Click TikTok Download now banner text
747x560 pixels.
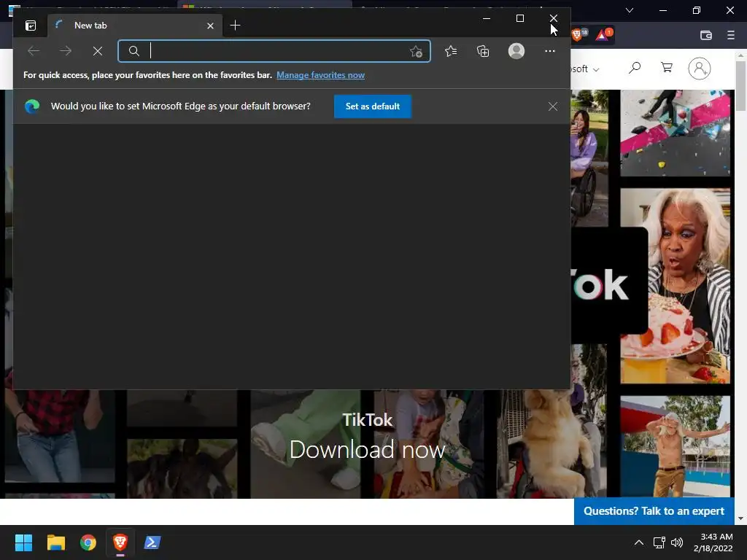pyautogui.click(x=368, y=450)
